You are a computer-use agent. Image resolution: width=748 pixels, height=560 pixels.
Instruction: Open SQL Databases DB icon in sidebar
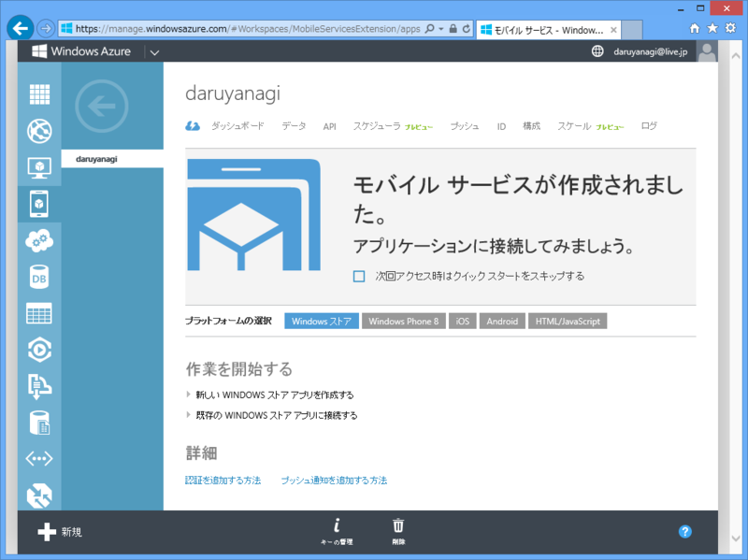click(x=39, y=277)
